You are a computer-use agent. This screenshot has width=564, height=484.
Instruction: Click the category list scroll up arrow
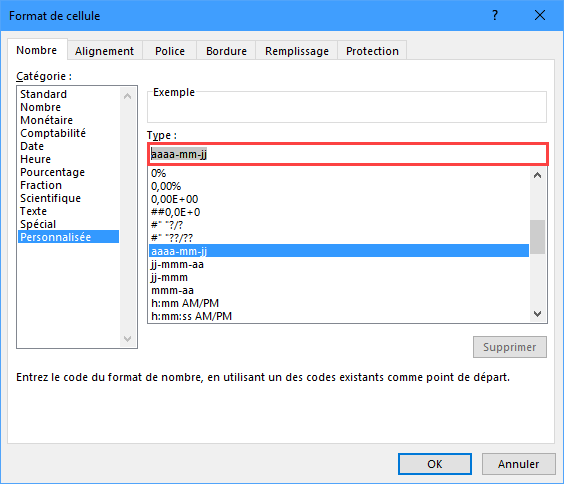[127, 96]
